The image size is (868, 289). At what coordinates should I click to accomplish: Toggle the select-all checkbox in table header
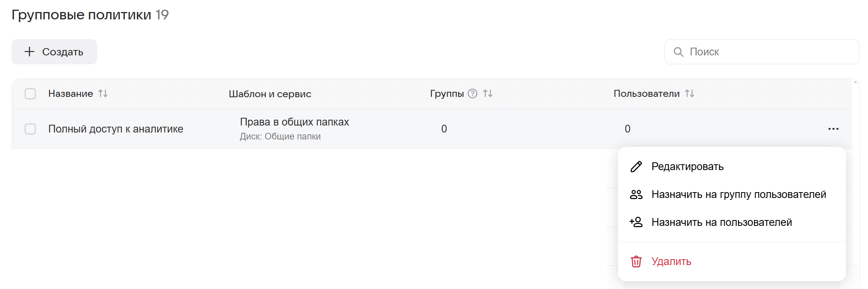coord(30,94)
